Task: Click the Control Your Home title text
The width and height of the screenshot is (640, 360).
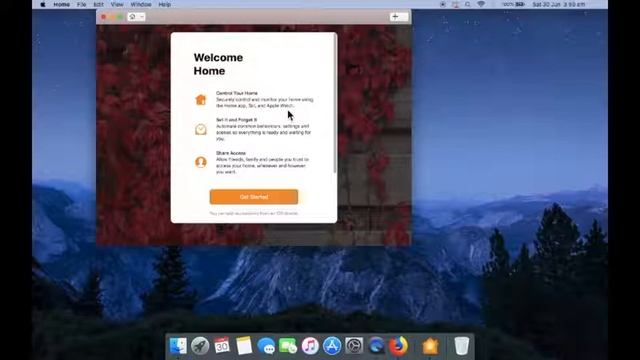Action: coord(237,93)
